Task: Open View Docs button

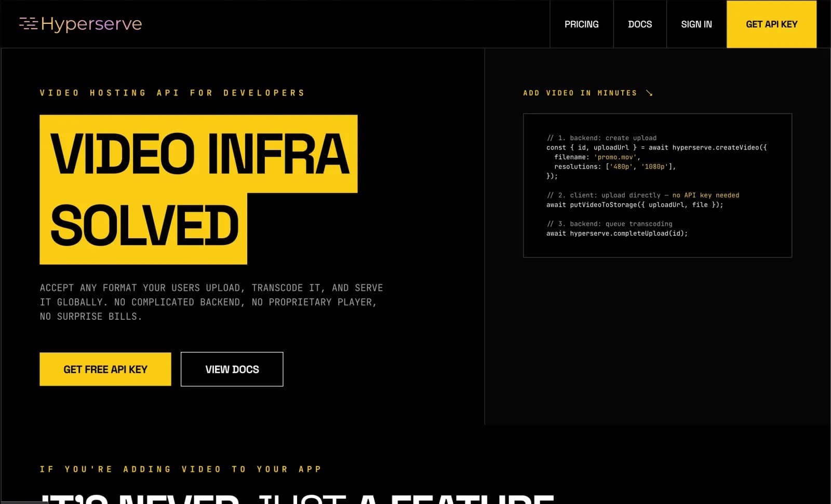Action: click(232, 369)
